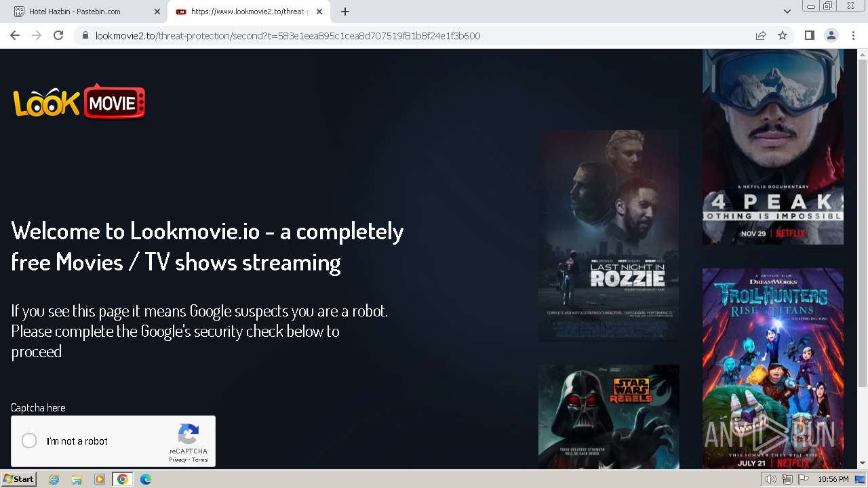Screen dimensions: 868x488
Task: Reload the current page
Action: point(58,35)
